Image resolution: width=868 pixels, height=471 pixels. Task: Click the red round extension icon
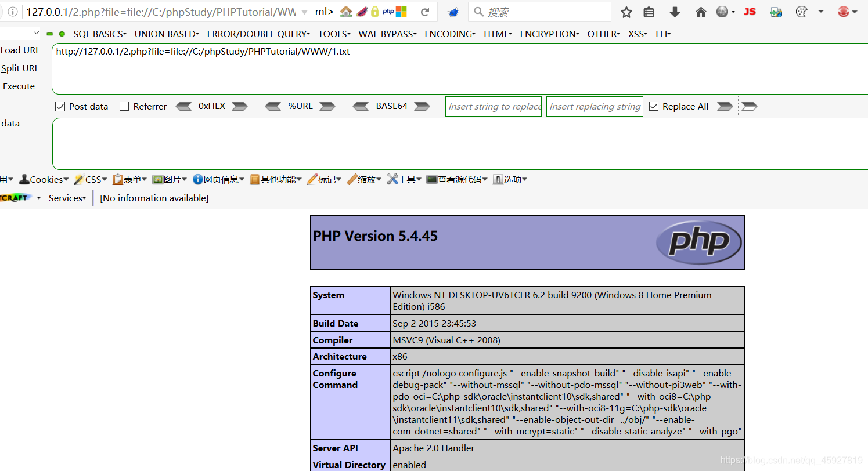point(844,12)
